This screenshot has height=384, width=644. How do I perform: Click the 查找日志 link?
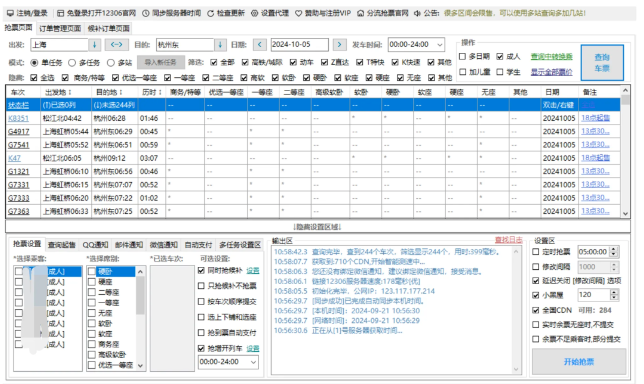click(x=508, y=240)
